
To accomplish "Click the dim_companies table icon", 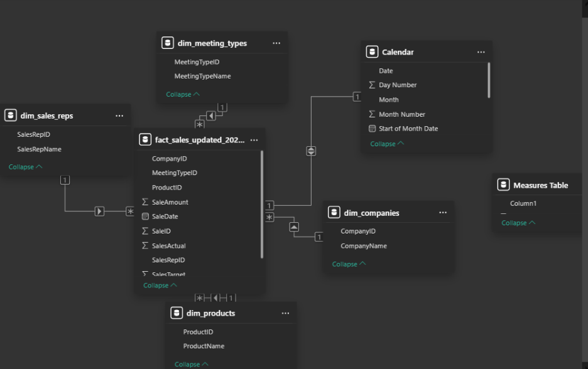I will pos(334,213).
